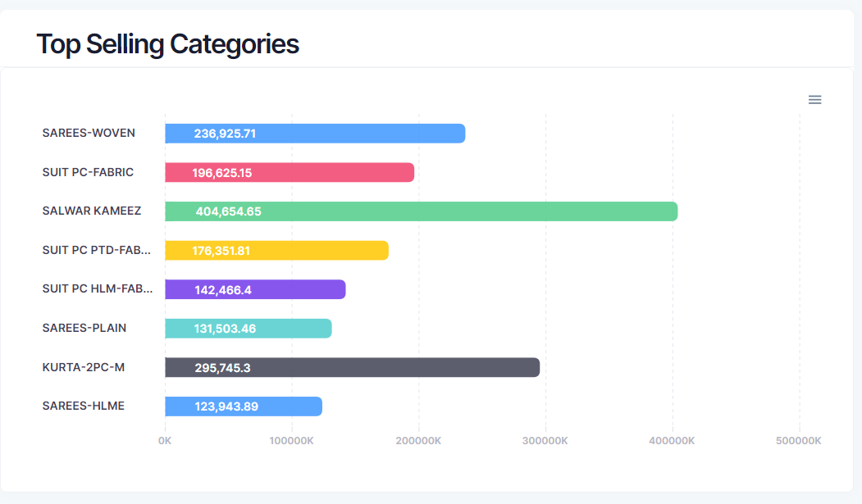Click the Top Selling Categories heading
Viewport: 862px width, 504px height.
click(x=167, y=43)
